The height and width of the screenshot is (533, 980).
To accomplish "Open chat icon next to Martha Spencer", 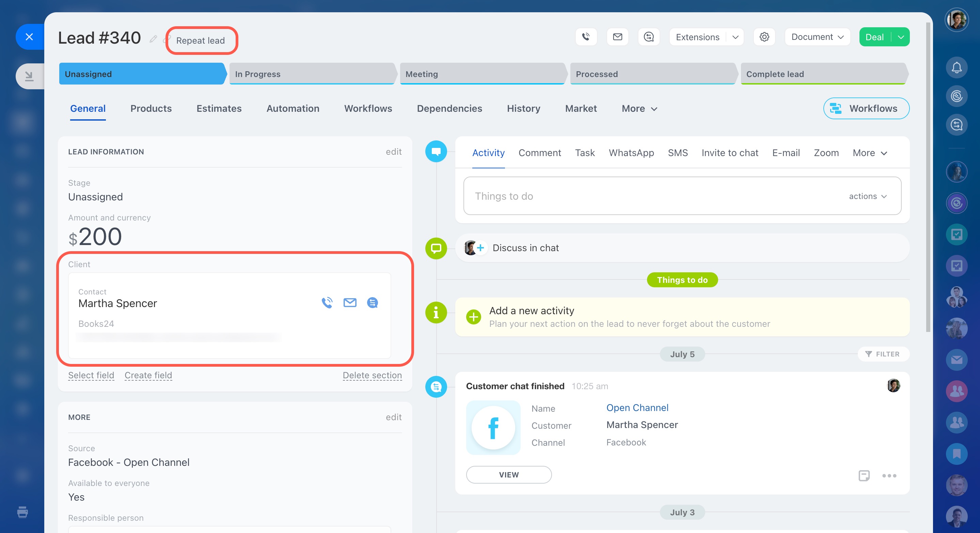I will (x=373, y=303).
